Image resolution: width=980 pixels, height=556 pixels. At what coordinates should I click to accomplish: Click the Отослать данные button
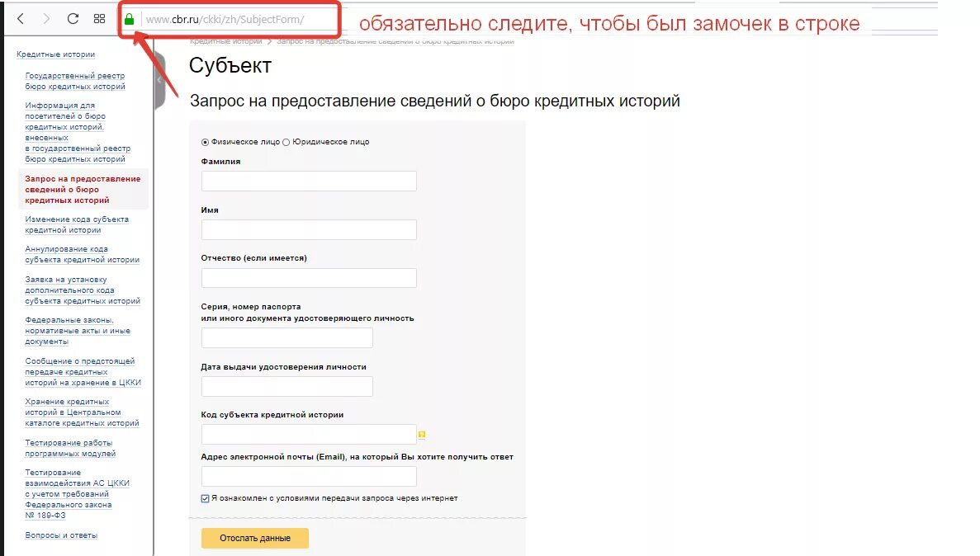(255, 538)
